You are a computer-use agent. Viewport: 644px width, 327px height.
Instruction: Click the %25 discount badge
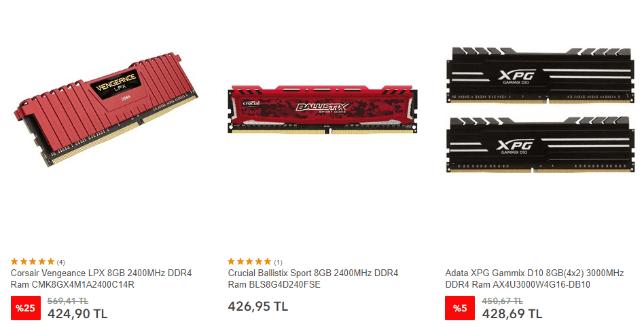point(25,308)
